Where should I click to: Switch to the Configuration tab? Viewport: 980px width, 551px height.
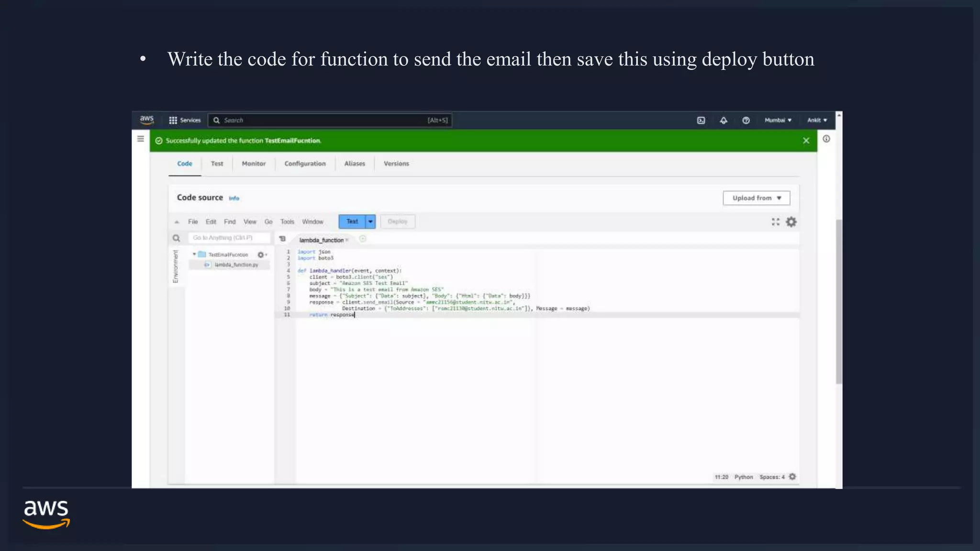(305, 164)
